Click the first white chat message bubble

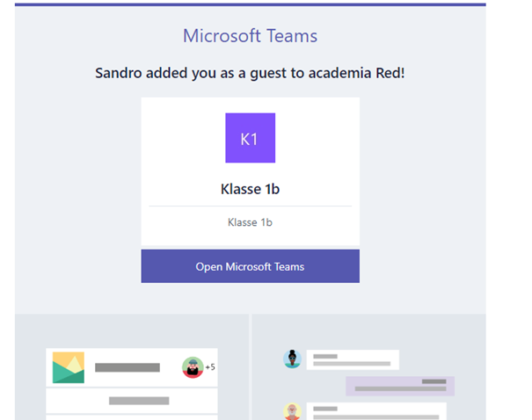(353, 359)
